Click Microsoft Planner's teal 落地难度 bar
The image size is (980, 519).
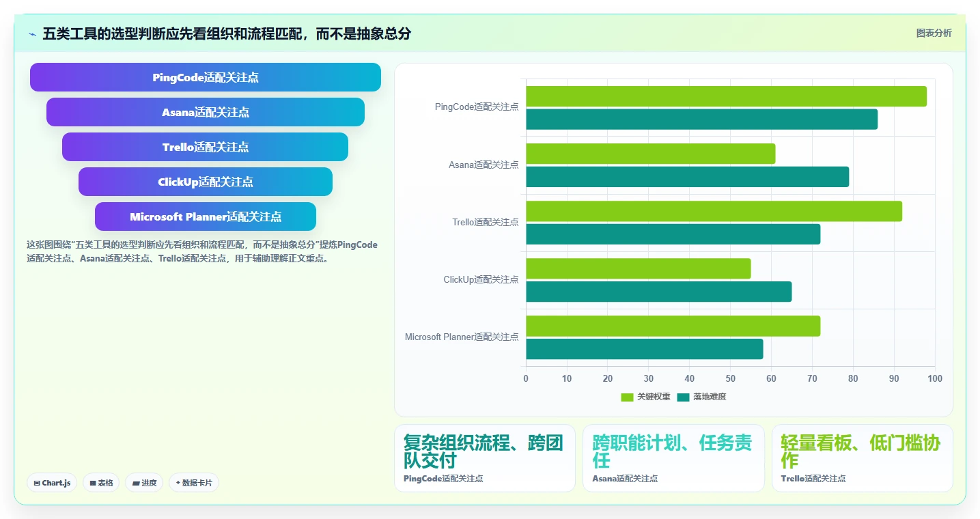tap(644, 349)
